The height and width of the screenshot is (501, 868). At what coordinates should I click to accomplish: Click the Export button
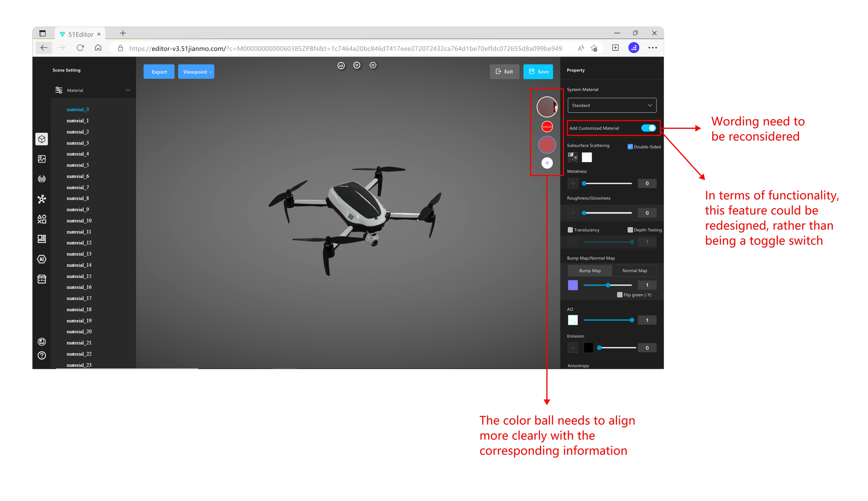pos(159,72)
